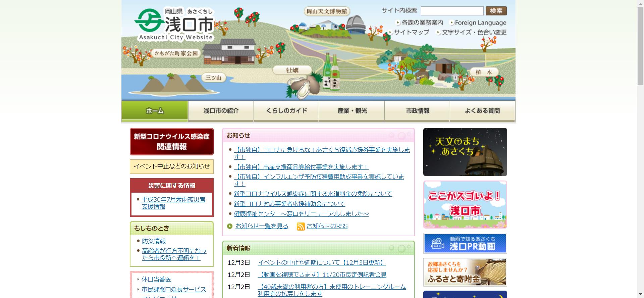Open the 市政情報 tab
Image resolution: width=644 pixels, height=298 pixels.
click(x=417, y=111)
